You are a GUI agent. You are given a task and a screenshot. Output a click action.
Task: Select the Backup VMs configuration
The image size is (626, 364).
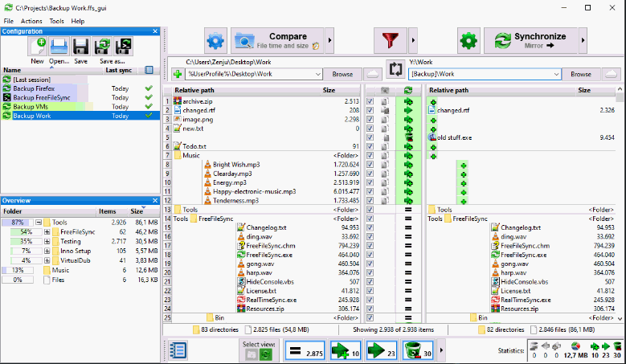click(x=80, y=107)
